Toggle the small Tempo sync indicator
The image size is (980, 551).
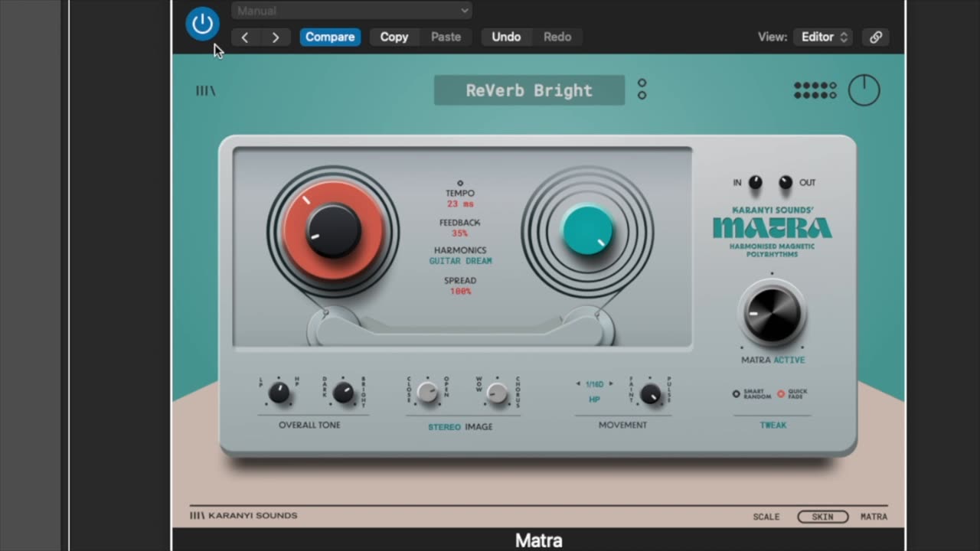[x=460, y=183]
